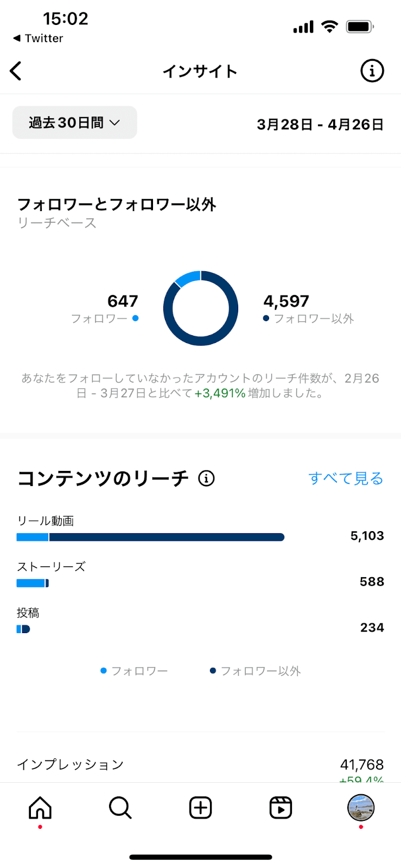Tap the すべて見る link
Viewport: 401px width, 868px height.
(346, 478)
